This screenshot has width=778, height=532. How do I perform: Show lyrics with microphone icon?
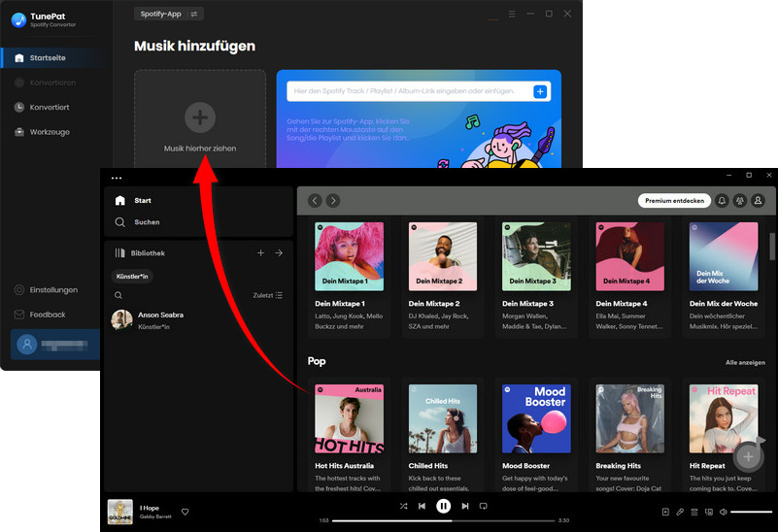coord(680,512)
